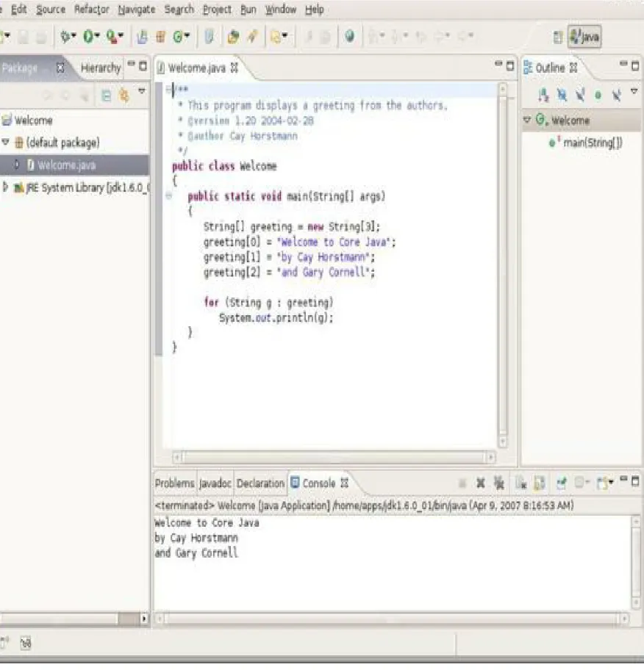Open the Run menu
Screen dimensions: 644x670
tap(248, 10)
